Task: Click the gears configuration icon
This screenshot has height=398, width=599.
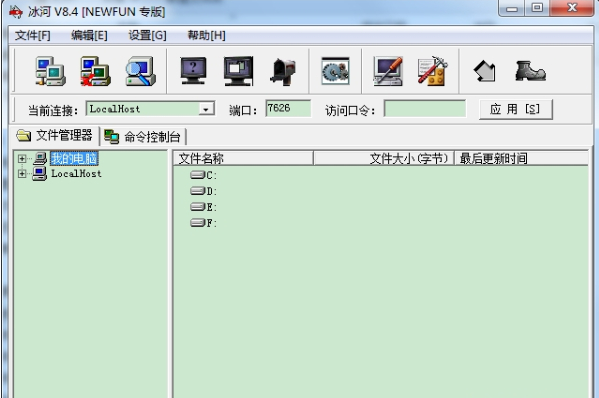Action: coord(335,71)
